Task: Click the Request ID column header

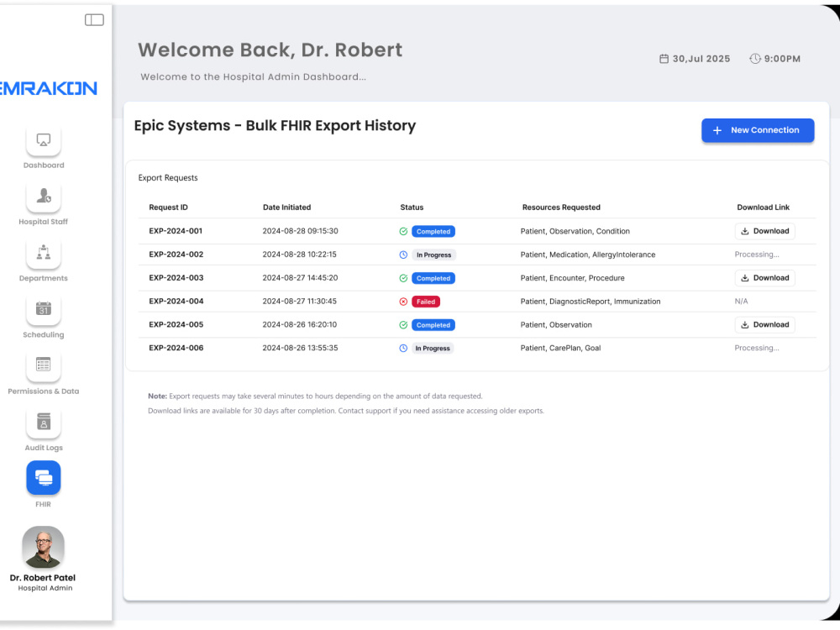Action: tap(168, 207)
